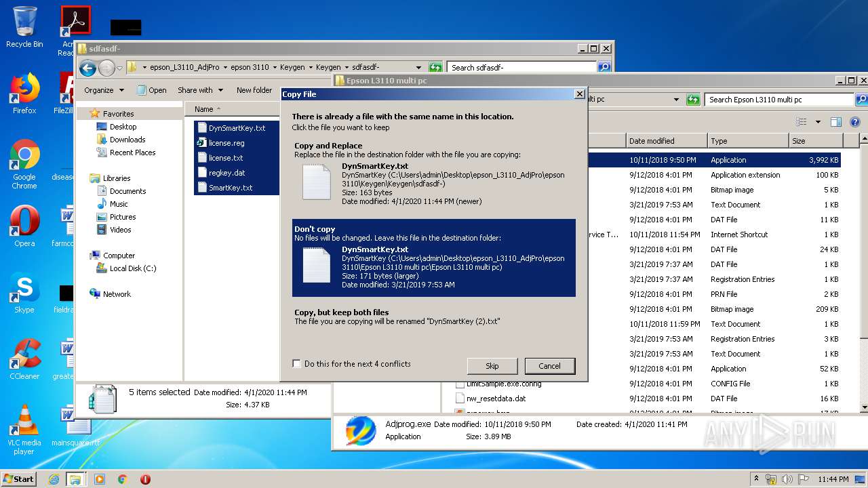This screenshot has height=488, width=868.
Task: Choose the Copy and Replace option
Action: (x=434, y=174)
